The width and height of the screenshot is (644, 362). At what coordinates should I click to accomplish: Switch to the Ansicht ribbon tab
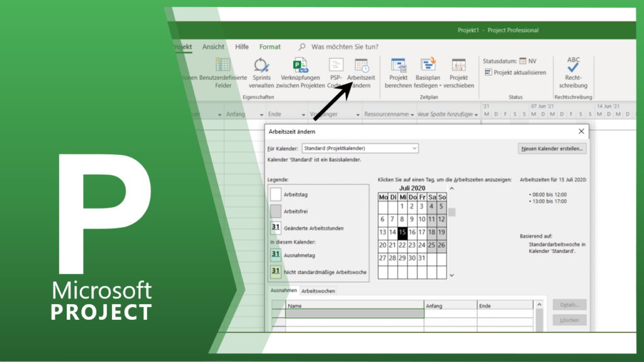coord(213,47)
